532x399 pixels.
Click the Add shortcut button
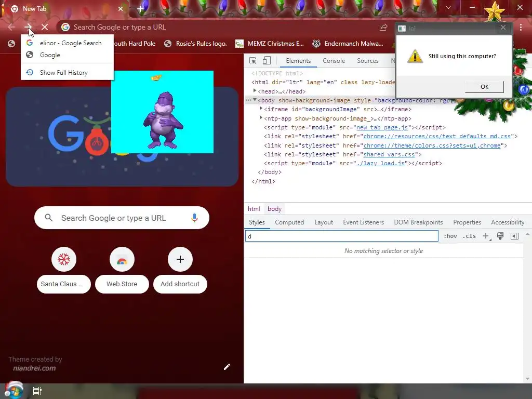pyautogui.click(x=180, y=271)
